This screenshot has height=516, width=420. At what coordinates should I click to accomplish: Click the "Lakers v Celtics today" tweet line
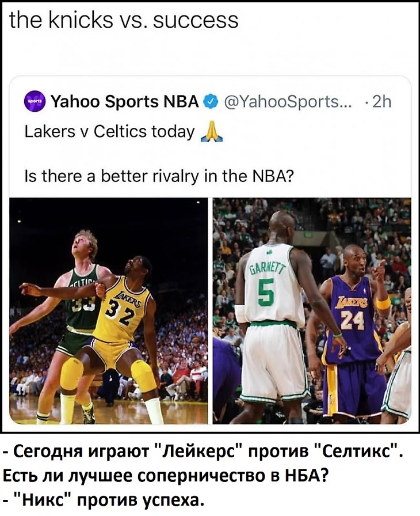point(110,132)
